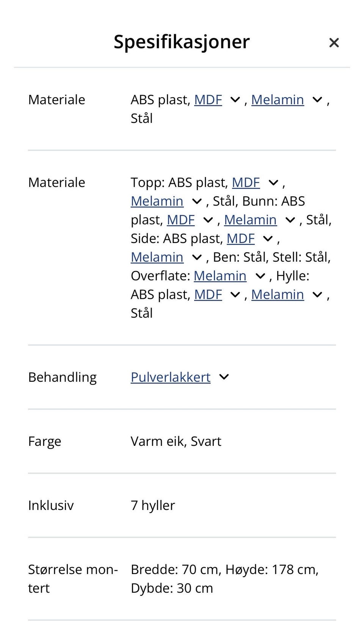Close the Spesifikasjoner dialog
The width and height of the screenshot is (364, 626).
tap(334, 42)
